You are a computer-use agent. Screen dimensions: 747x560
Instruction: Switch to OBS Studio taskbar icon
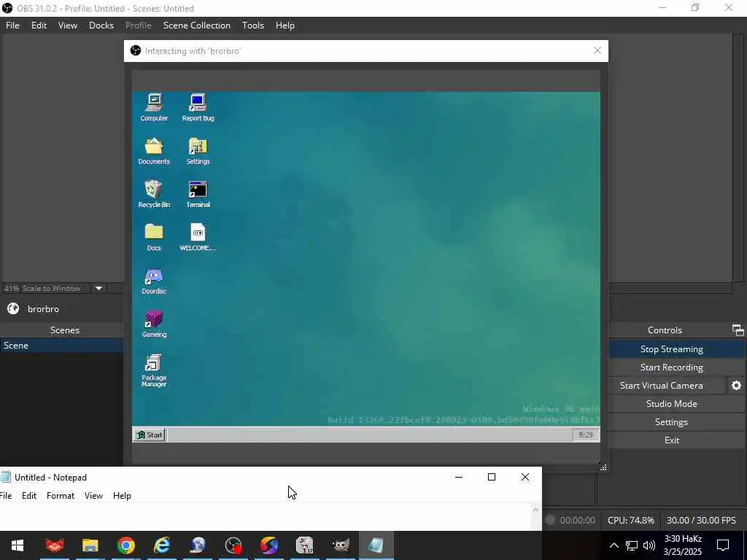point(233,545)
